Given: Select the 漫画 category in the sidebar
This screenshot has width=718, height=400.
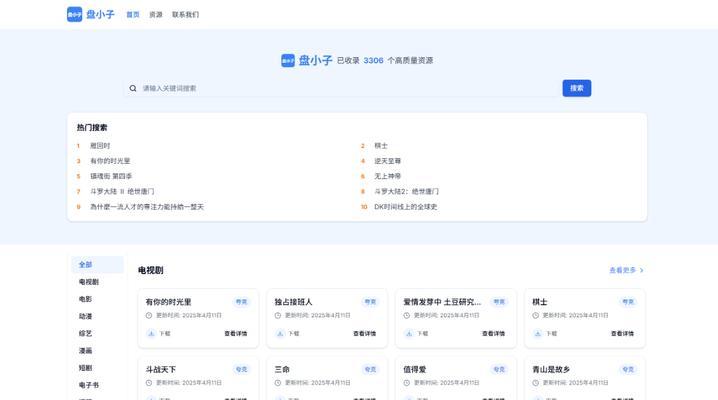Looking at the screenshot, I should coord(98,351).
